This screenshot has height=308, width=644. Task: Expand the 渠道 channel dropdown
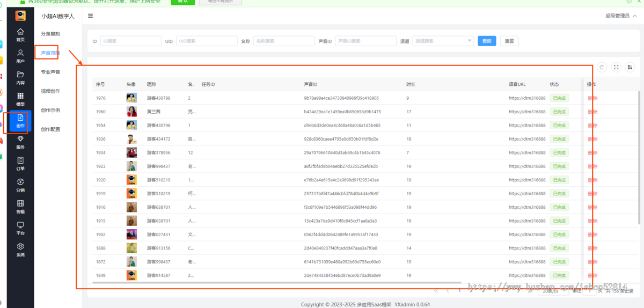443,41
